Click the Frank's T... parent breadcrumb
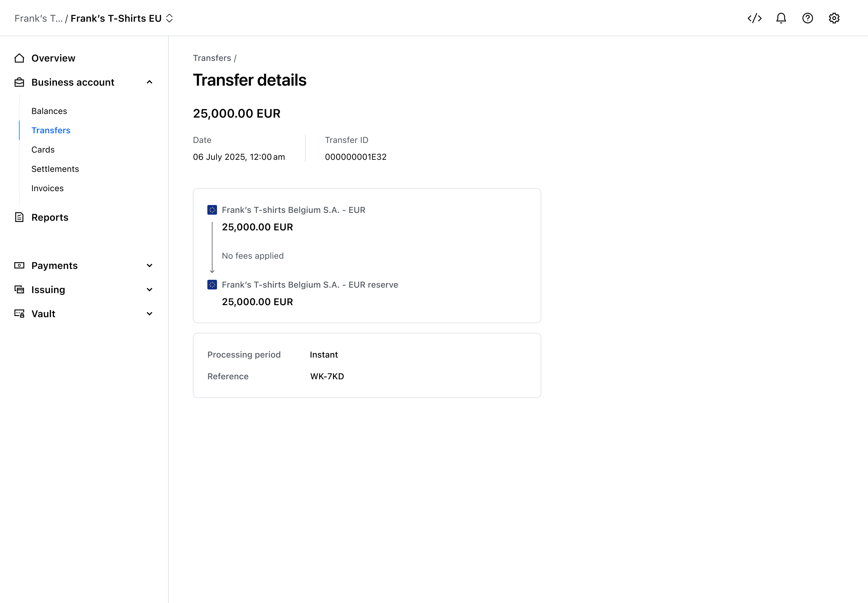Screen dimensions: 868x603 click(39, 18)
